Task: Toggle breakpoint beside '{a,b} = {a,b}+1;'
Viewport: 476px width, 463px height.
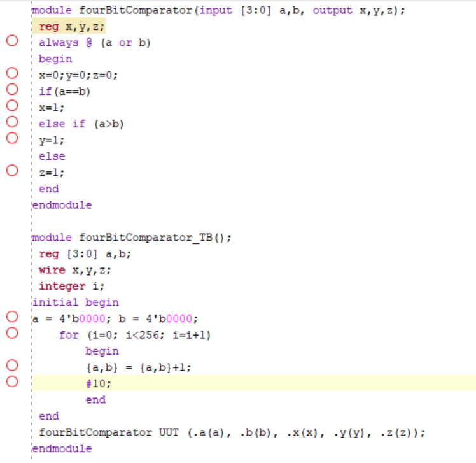Action: tap(11, 367)
